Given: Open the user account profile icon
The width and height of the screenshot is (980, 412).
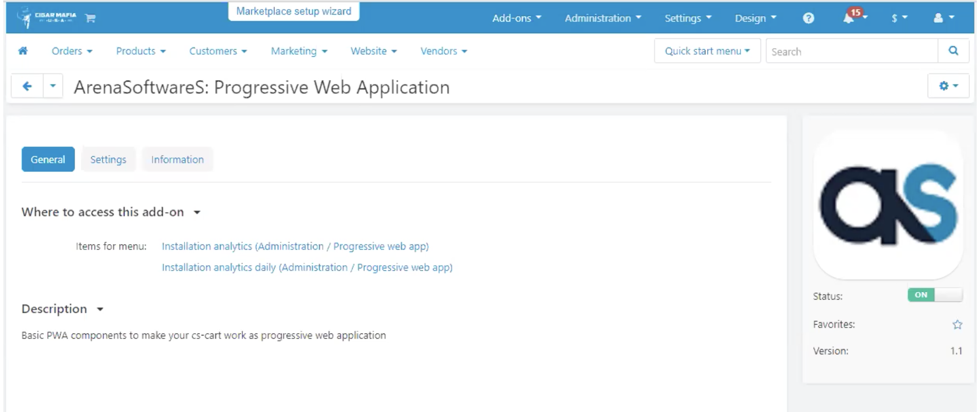Looking at the screenshot, I should (944, 18).
